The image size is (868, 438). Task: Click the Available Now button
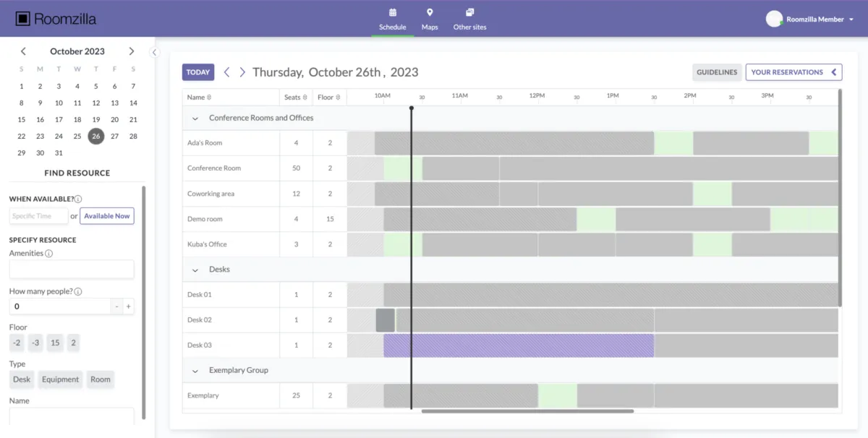coord(106,216)
